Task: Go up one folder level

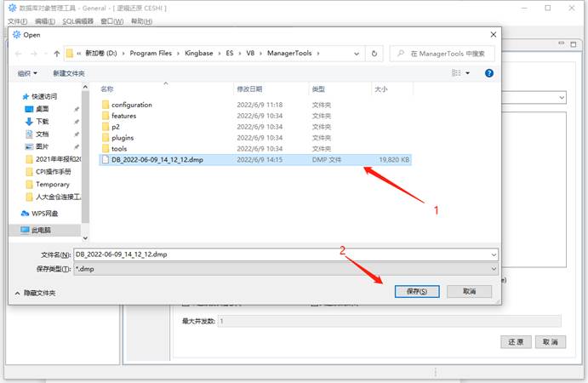Action: point(57,54)
